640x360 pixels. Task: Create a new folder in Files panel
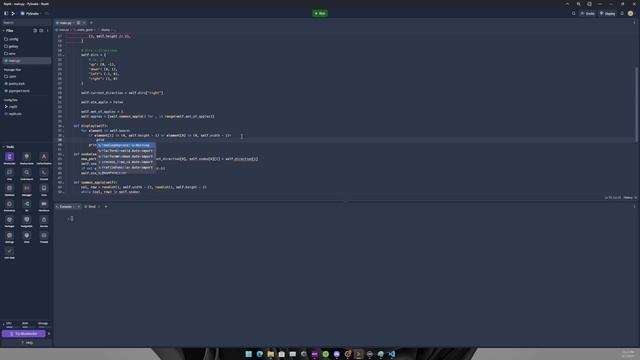tap(41, 31)
